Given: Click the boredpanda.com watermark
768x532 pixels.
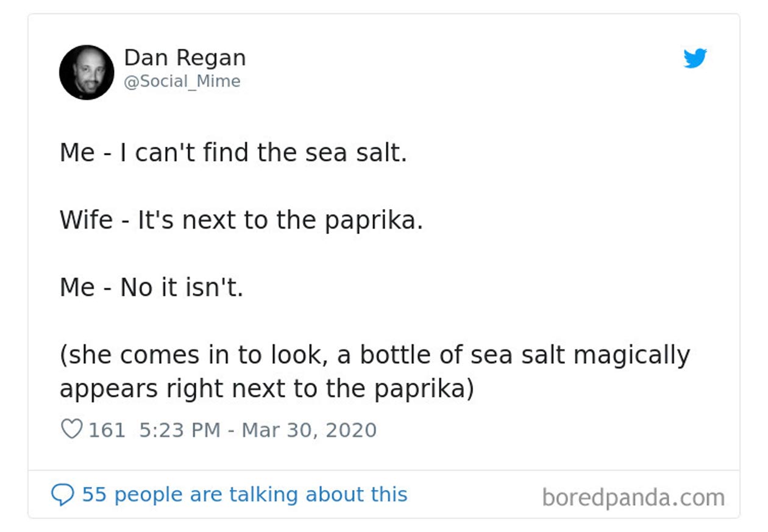Looking at the screenshot, I should click(633, 497).
